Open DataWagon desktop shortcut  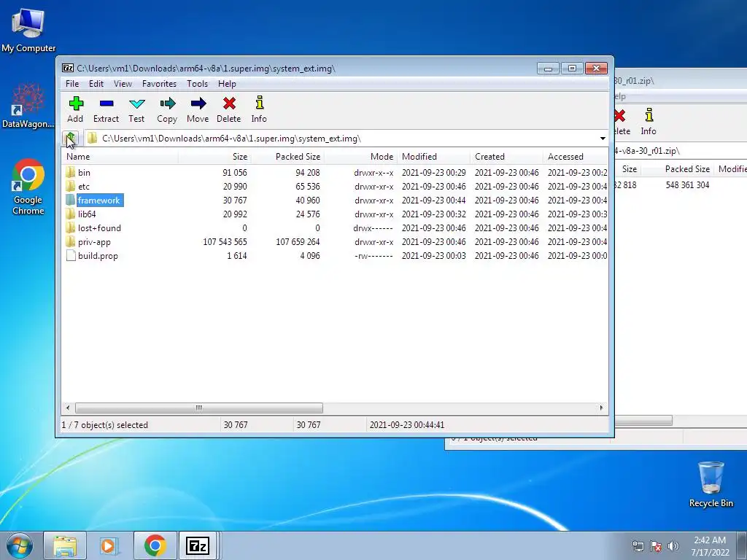pos(28,106)
